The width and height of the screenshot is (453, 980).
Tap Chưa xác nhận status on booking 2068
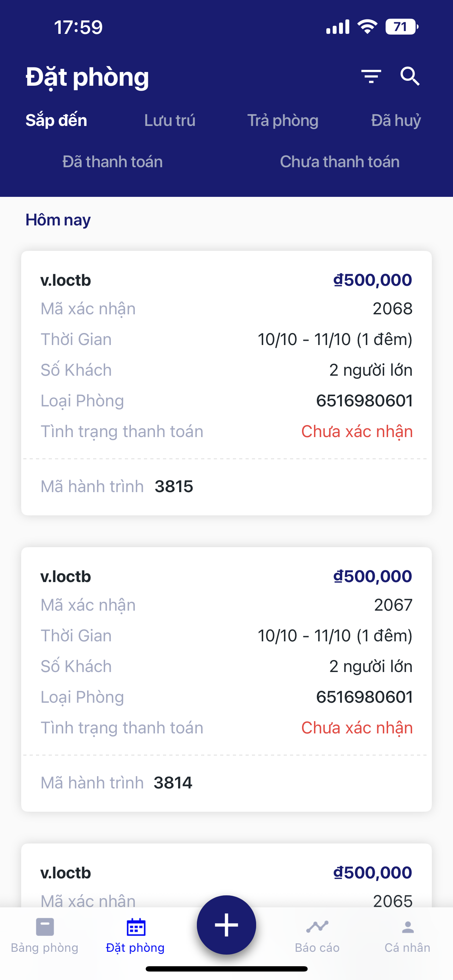[357, 432]
